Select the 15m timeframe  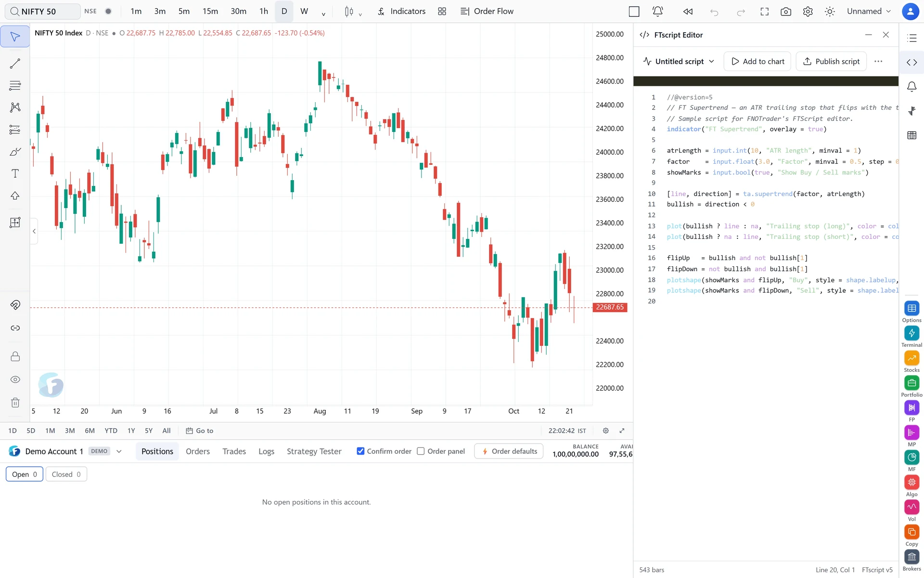click(x=210, y=12)
